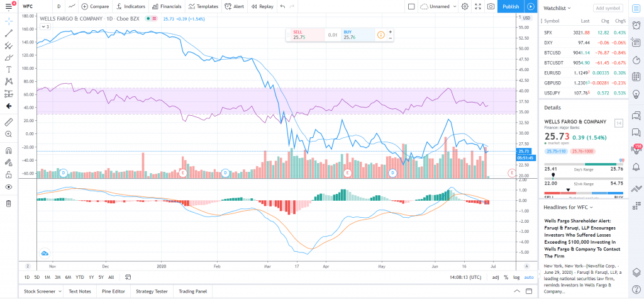Enter fullscreen mode

pyautogui.click(x=478, y=6)
